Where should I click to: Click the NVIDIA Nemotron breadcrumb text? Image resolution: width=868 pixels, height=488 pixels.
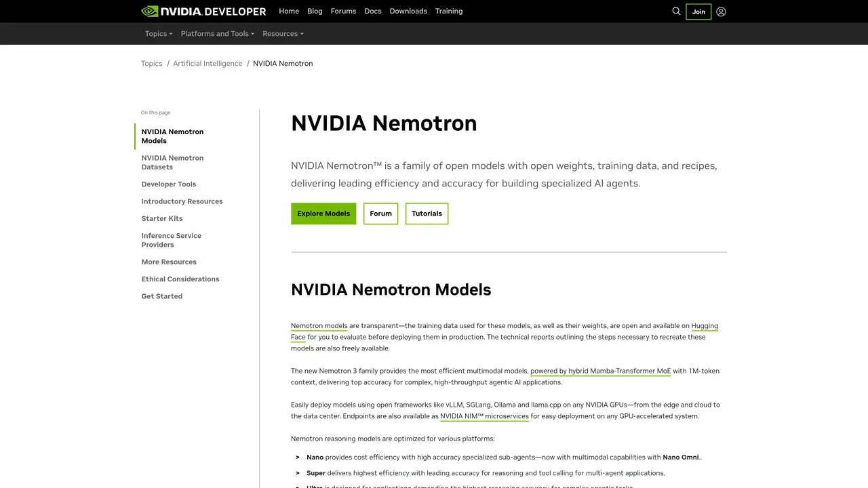[283, 63]
